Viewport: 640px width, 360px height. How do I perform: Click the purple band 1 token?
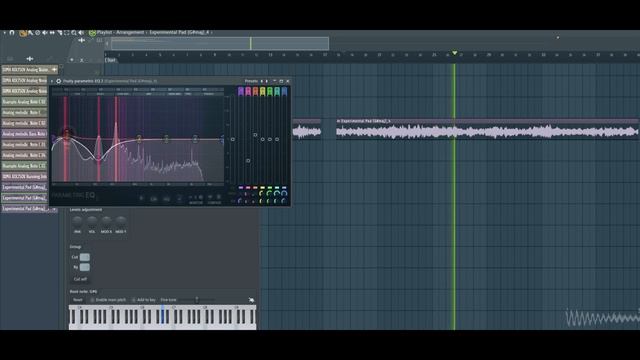coord(241,91)
